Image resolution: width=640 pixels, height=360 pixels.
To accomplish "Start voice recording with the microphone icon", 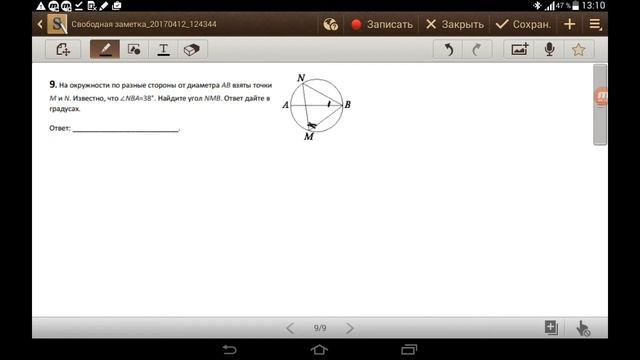I will (549, 49).
